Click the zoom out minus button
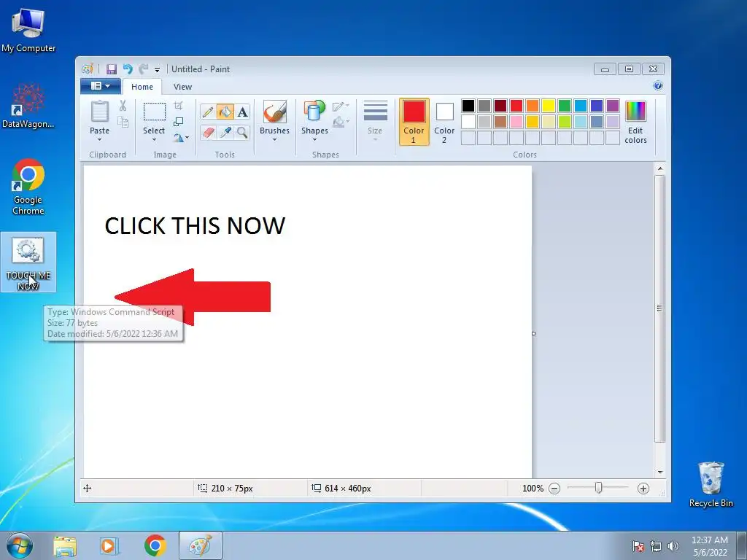747x560 pixels. pos(554,488)
